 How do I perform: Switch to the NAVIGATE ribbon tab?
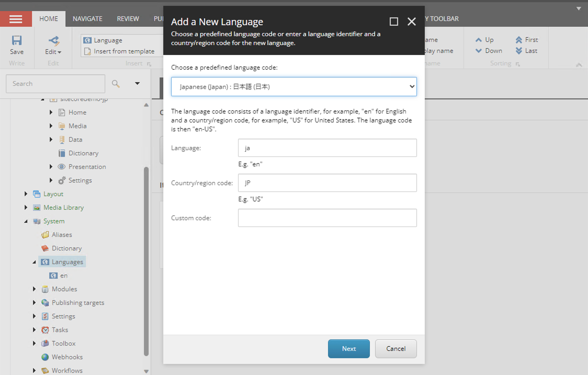tap(87, 19)
